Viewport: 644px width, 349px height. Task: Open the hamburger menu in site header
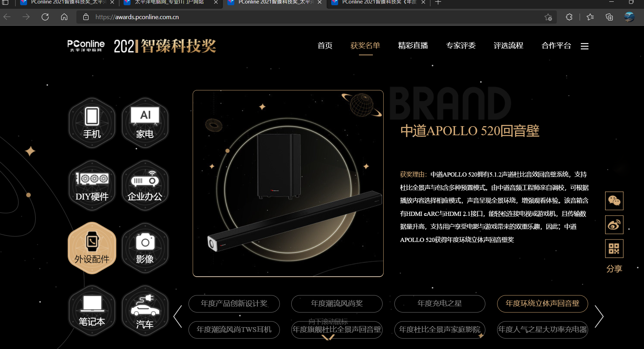[x=585, y=46]
